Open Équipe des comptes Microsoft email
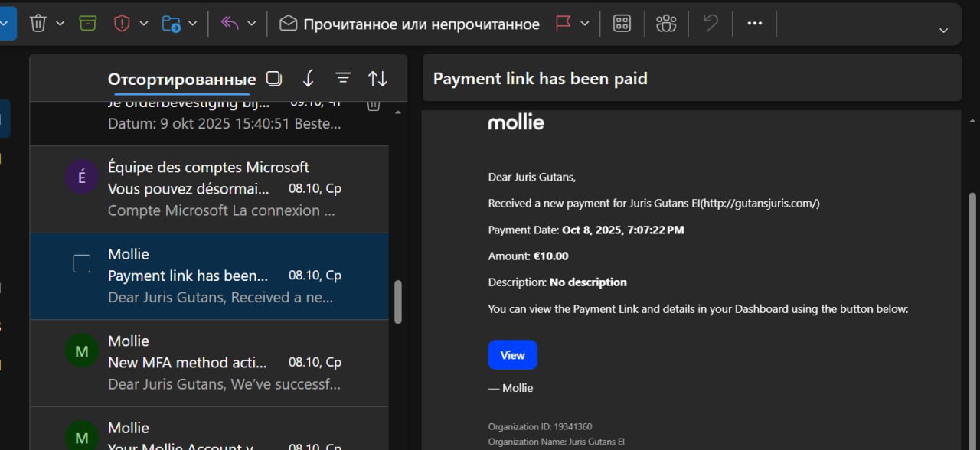980x450 pixels. click(209, 189)
